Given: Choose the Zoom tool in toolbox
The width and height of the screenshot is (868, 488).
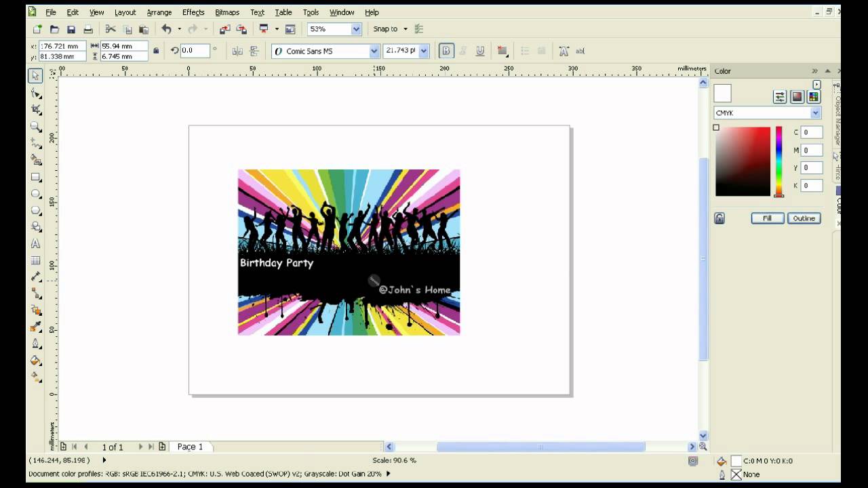Looking at the screenshot, I should click(x=35, y=127).
